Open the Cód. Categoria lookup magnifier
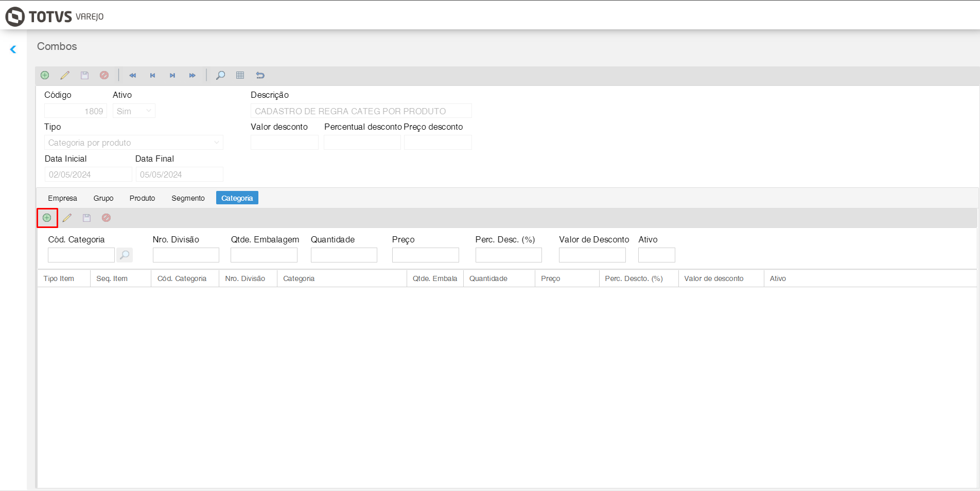 pyautogui.click(x=125, y=255)
